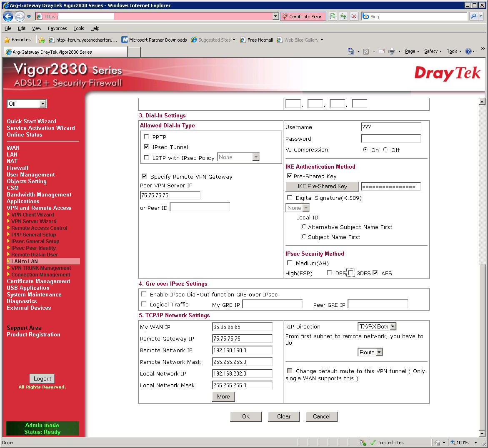The image size is (488, 448).
Task: Click the Cancel button
Action: pos(321,416)
